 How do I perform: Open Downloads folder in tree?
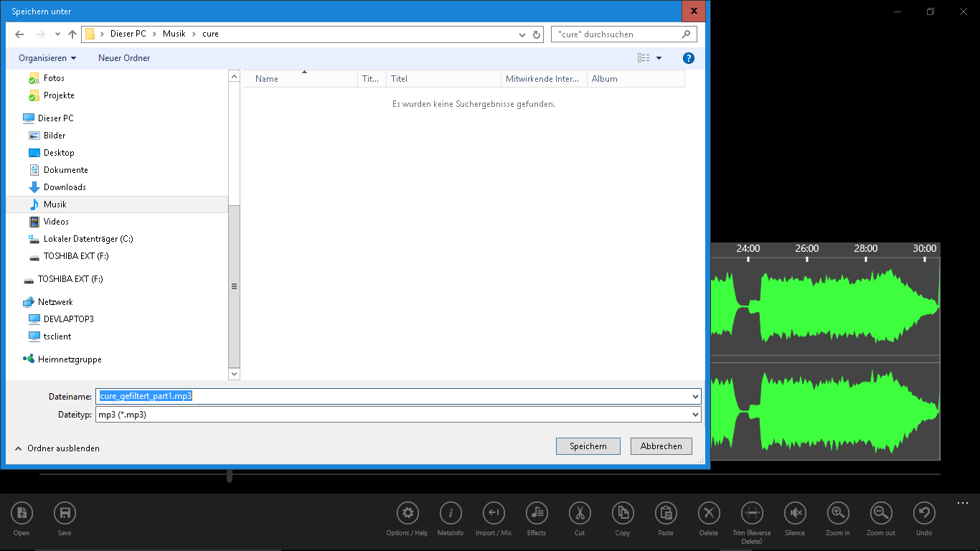65,187
